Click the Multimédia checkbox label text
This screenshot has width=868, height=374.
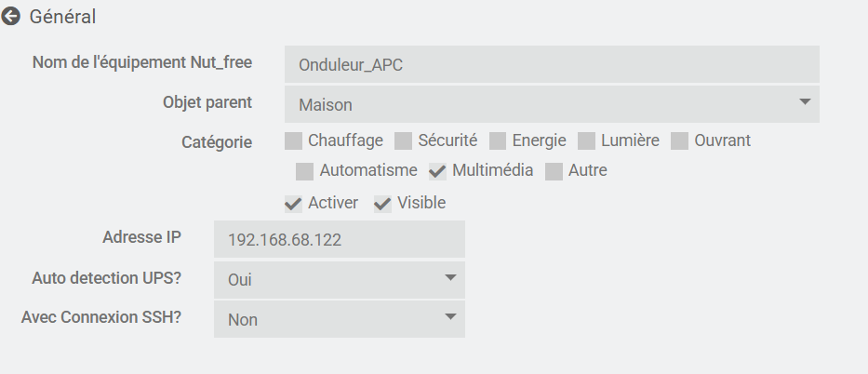pos(493,170)
